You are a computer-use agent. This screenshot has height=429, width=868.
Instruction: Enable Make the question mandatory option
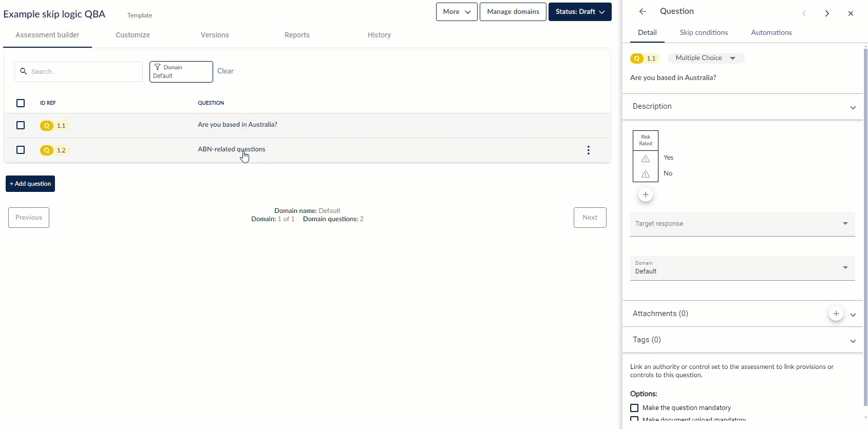[x=634, y=408]
